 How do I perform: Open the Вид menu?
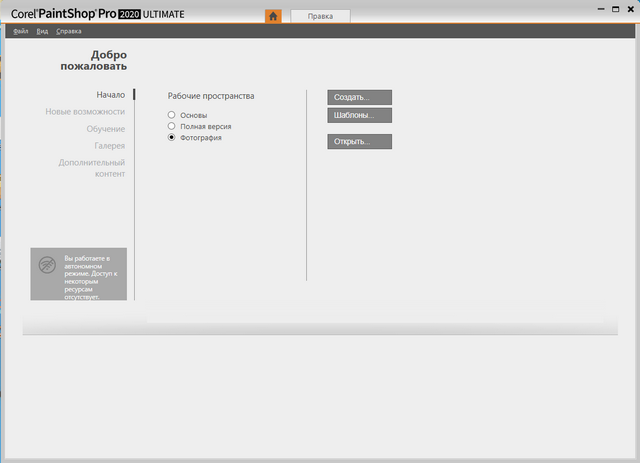click(42, 32)
